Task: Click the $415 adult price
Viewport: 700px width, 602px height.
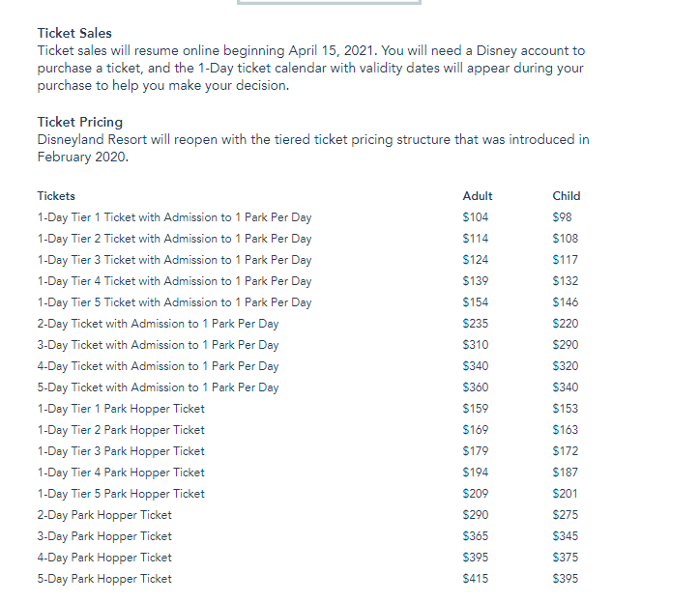Action: click(x=476, y=579)
